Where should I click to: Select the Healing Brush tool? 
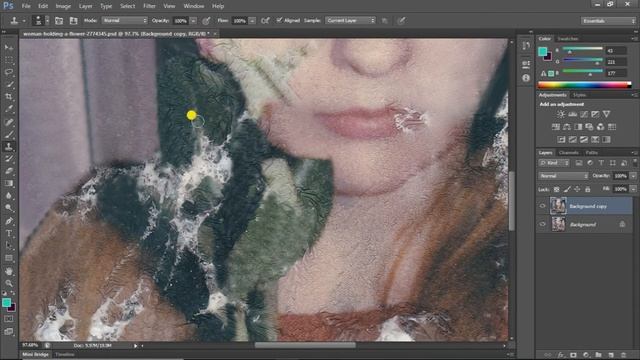pos(9,122)
